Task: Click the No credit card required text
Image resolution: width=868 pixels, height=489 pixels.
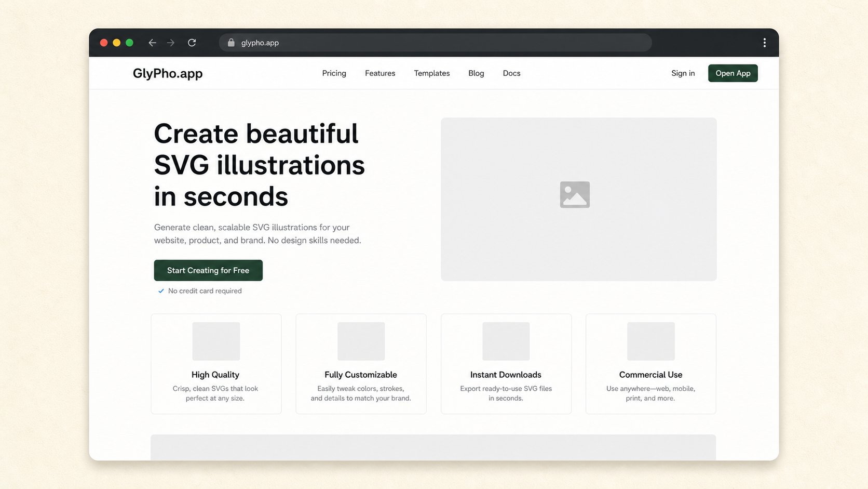Action: click(205, 291)
